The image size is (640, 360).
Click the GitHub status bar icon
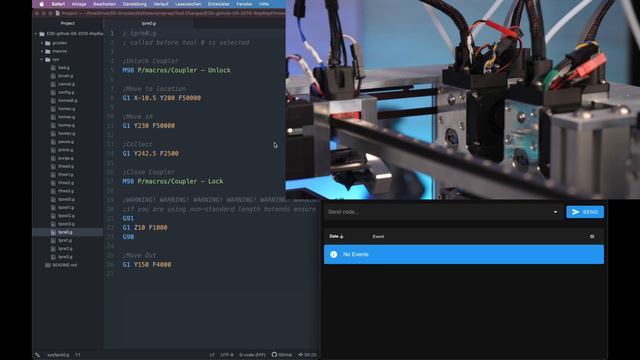(282, 355)
